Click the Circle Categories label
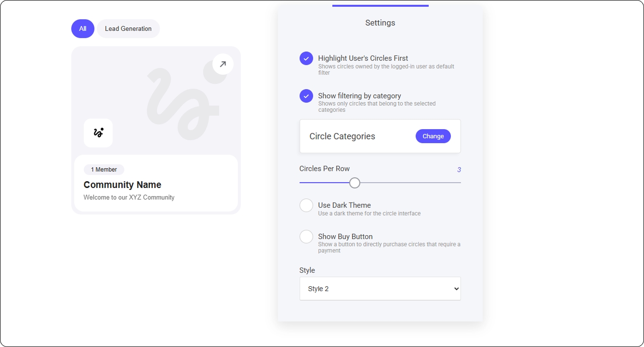Image resolution: width=644 pixels, height=347 pixels. click(x=342, y=136)
